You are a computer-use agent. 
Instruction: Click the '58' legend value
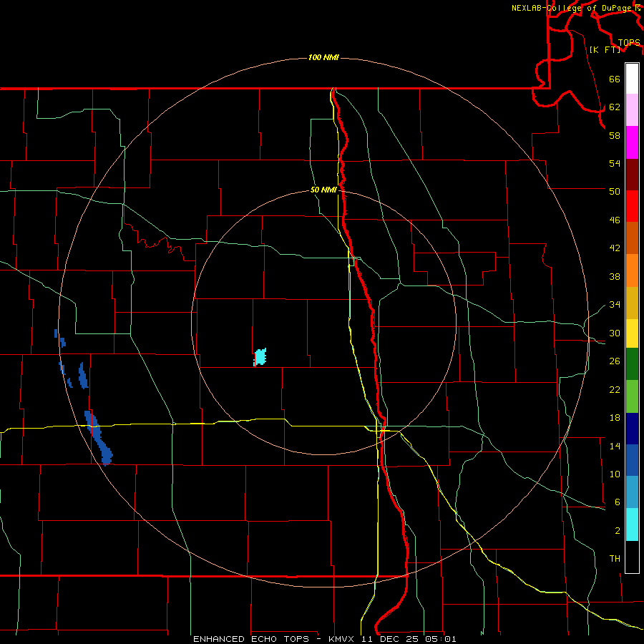(x=615, y=135)
